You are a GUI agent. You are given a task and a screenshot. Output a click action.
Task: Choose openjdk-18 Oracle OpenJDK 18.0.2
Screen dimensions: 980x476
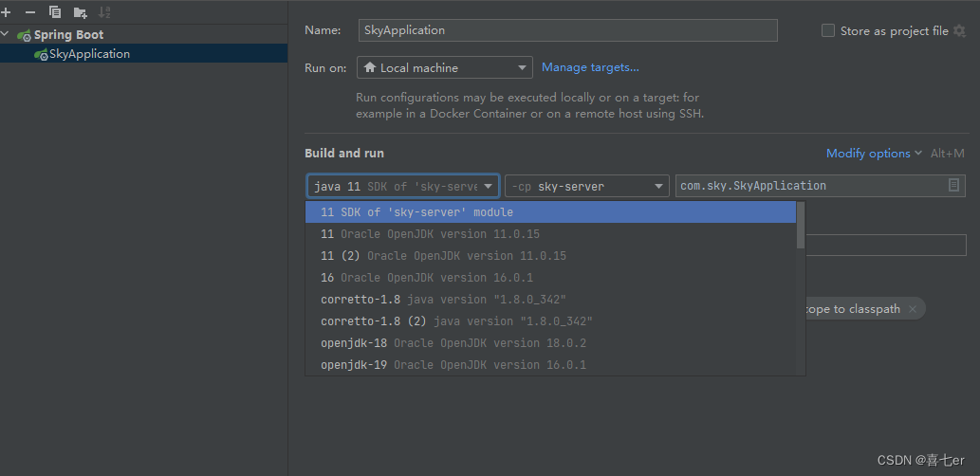[x=550, y=343]
